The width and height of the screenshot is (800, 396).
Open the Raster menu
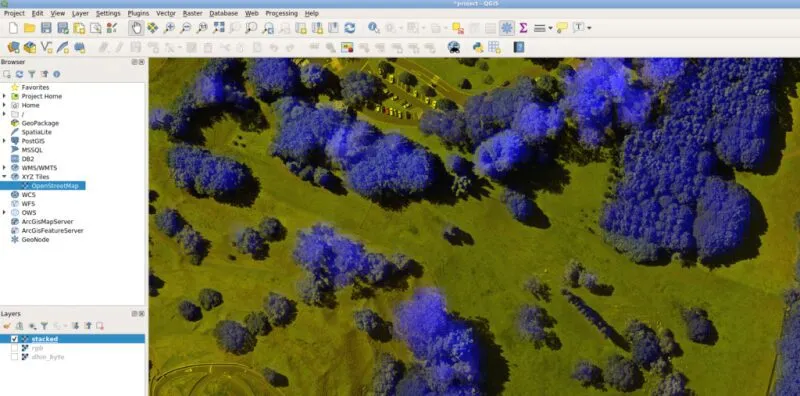click(x=192, y=13)
